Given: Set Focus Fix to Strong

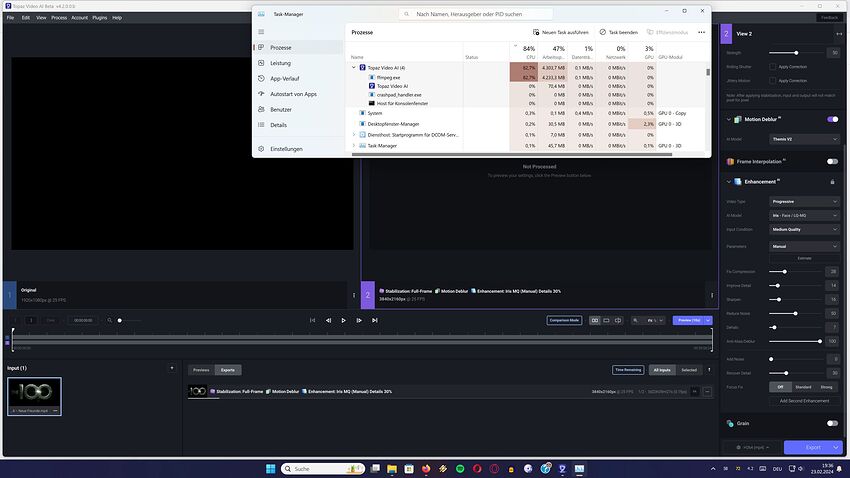Looking at the screenshot, I should [x=826, y=387].
